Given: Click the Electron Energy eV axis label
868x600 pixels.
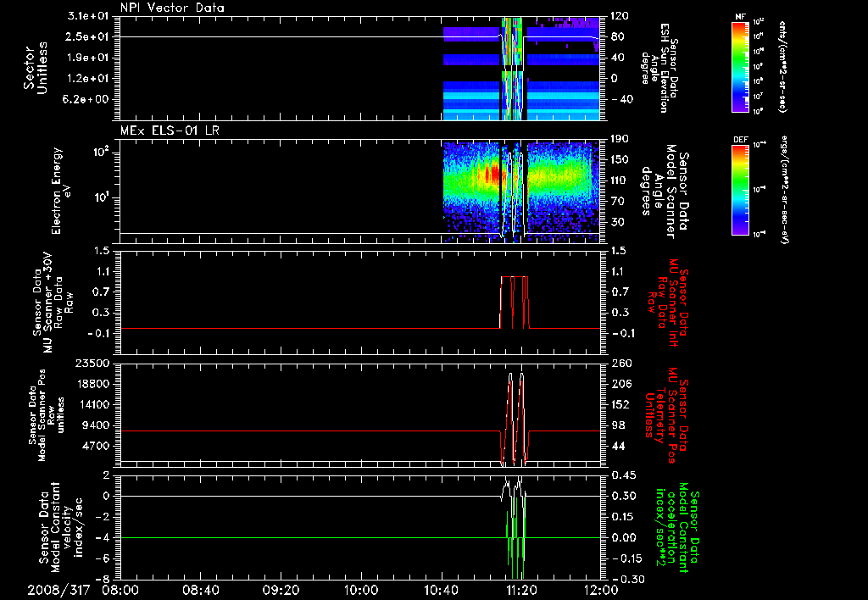Looking at the screenshot, I should (61, 191).
